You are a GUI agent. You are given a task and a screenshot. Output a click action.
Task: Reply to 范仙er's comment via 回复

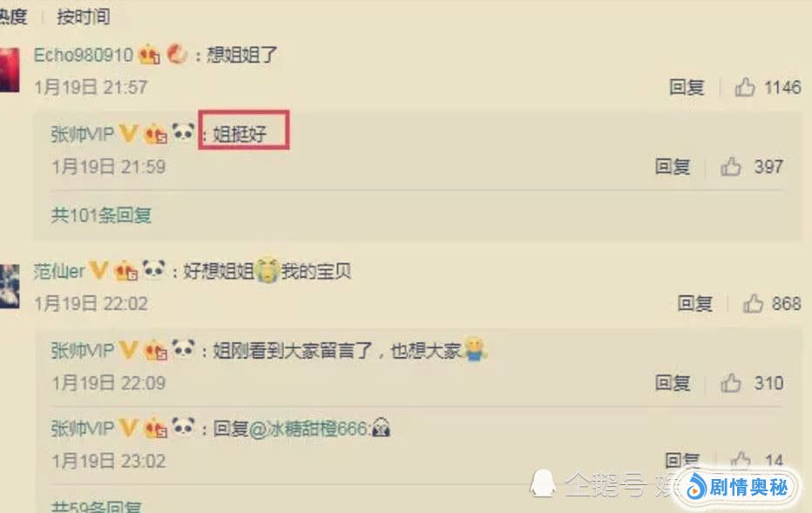click(695, 303)
